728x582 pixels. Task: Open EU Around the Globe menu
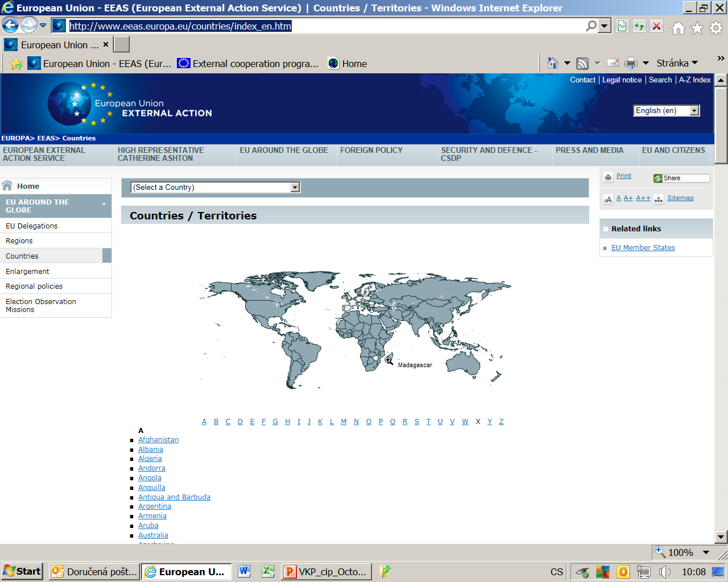pos(284,150)
